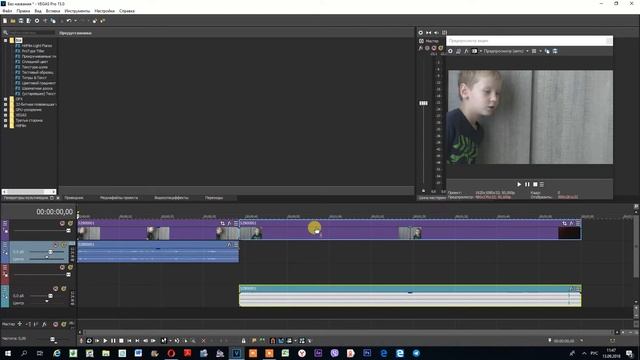Switch to the Проводник tab
The image size is (640, 360).
(x=74, y=198)
